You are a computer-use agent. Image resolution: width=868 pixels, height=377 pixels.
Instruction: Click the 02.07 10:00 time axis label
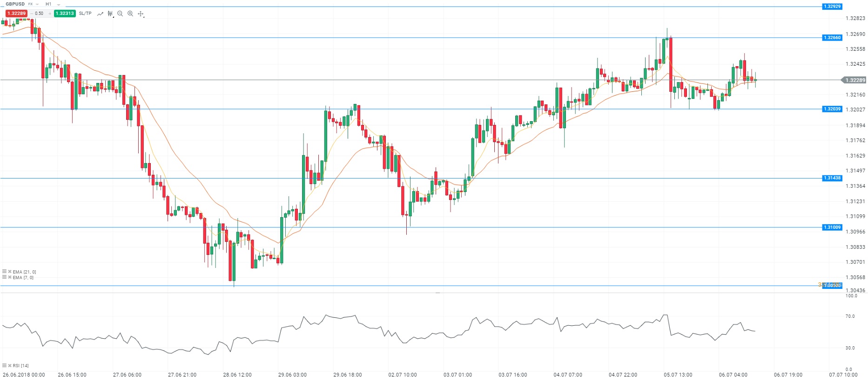[x=403, y=374]
